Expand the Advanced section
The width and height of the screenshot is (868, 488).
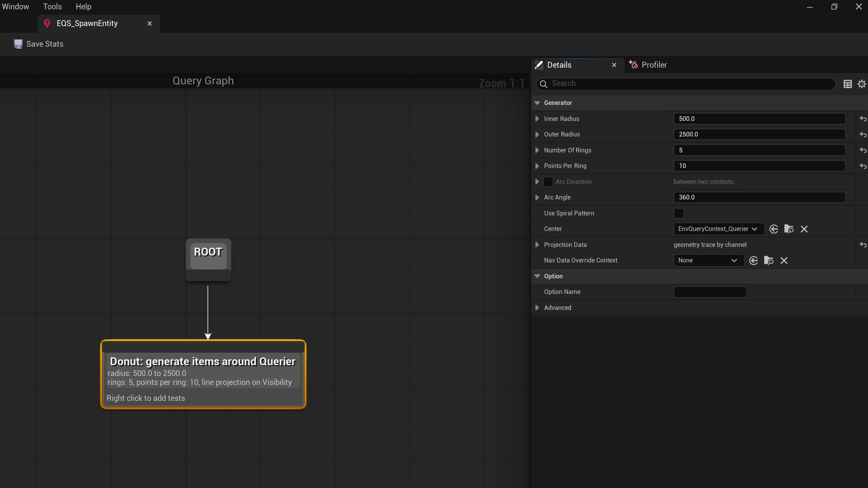[x=537, y=308]
